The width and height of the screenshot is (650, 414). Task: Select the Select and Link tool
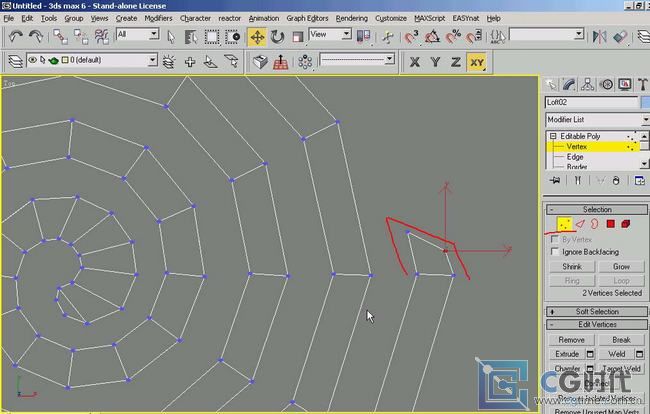point(61,36)
